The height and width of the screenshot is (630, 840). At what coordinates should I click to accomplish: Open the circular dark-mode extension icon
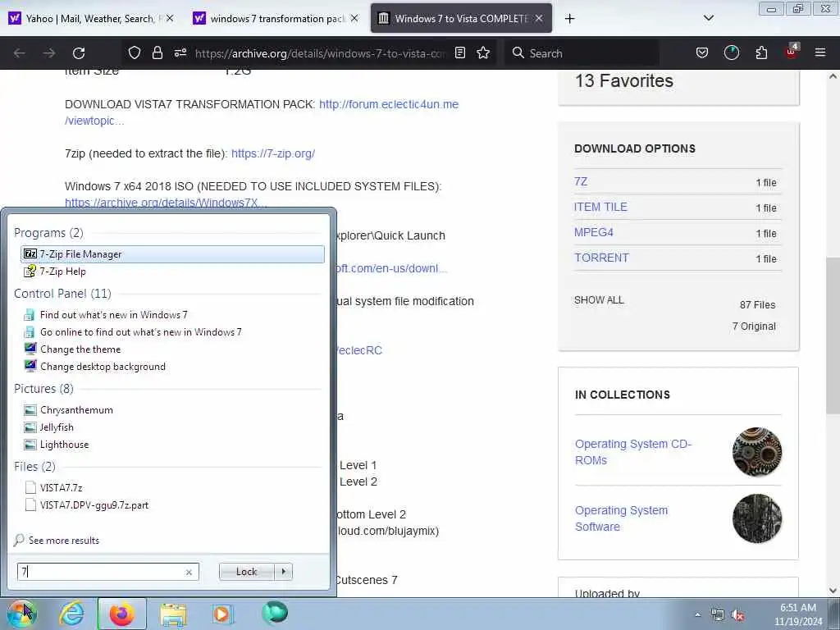coord(731,52)
